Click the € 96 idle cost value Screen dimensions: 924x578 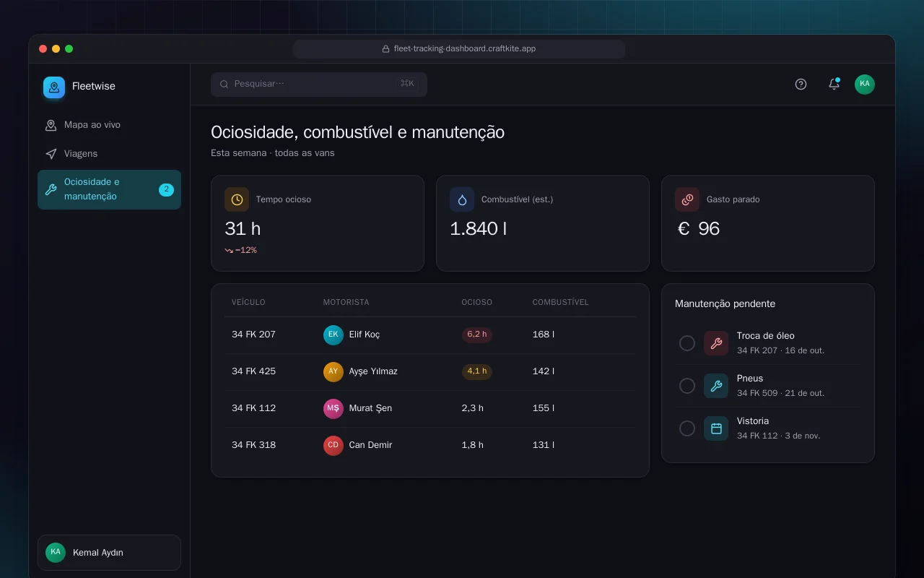pos(699,229)
